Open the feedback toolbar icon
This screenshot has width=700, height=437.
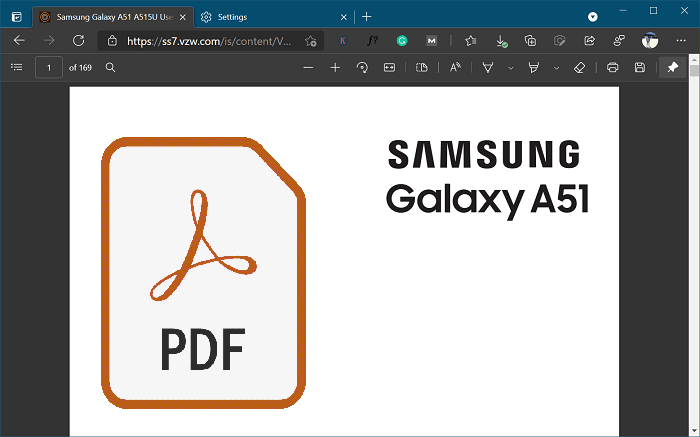point(619,41)
